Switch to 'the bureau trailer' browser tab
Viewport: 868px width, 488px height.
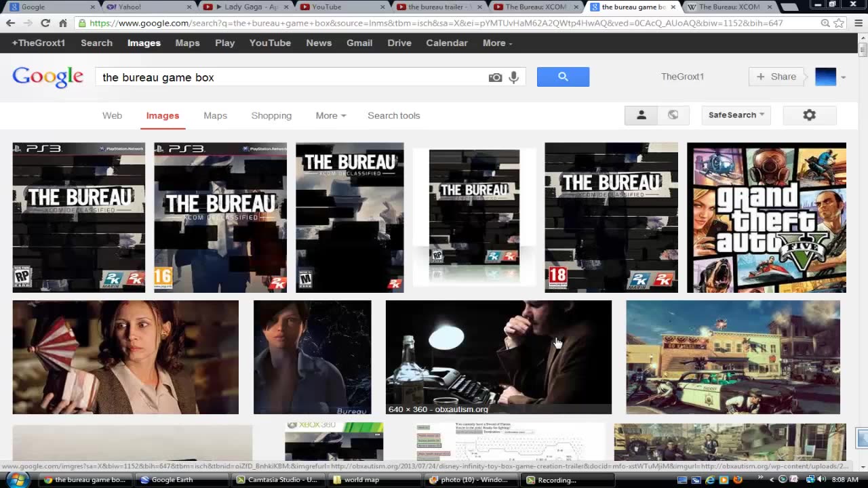point(439,7)
